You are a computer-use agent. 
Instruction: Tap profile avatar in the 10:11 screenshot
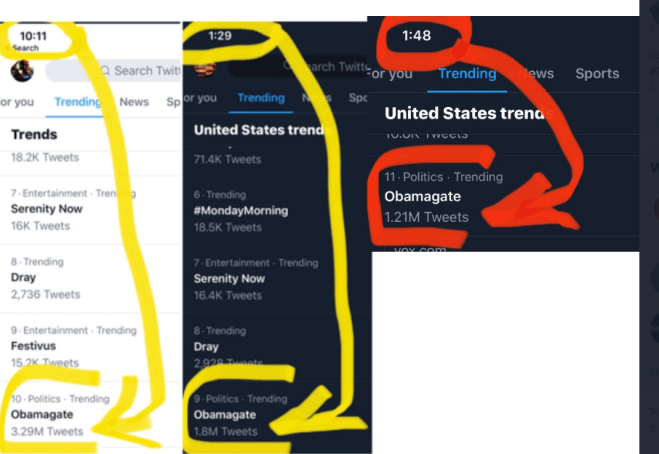(x=20, y=70)
